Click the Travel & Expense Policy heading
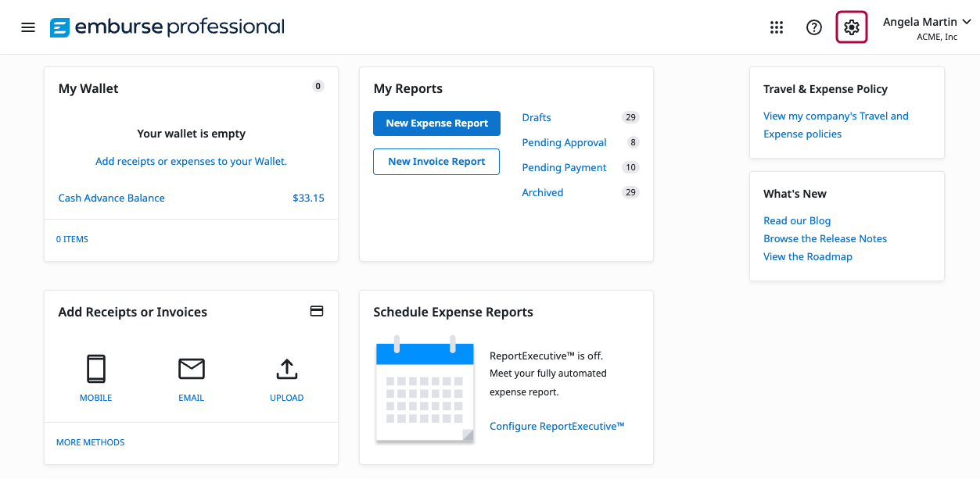 [826, 89]
